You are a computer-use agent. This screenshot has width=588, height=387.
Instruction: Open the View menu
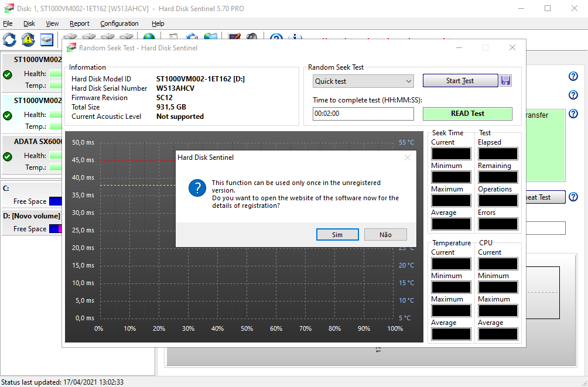[52, 23]
